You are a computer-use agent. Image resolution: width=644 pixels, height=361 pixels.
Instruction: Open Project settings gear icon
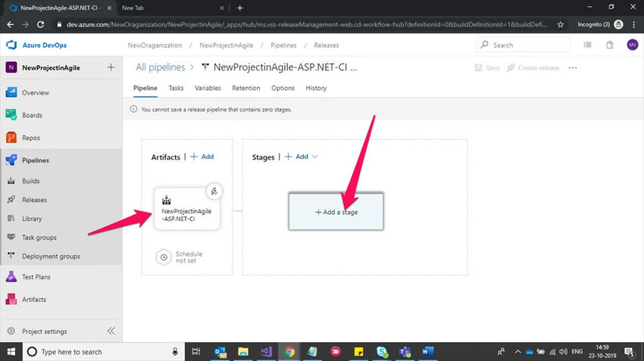point(11,331)
